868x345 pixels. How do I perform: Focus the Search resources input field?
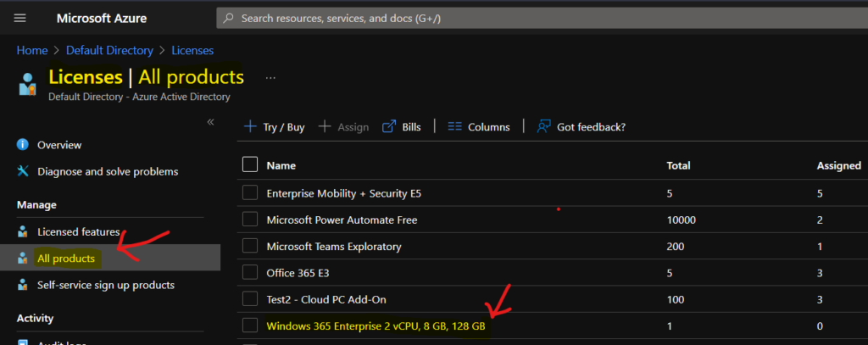coord(542,19)
